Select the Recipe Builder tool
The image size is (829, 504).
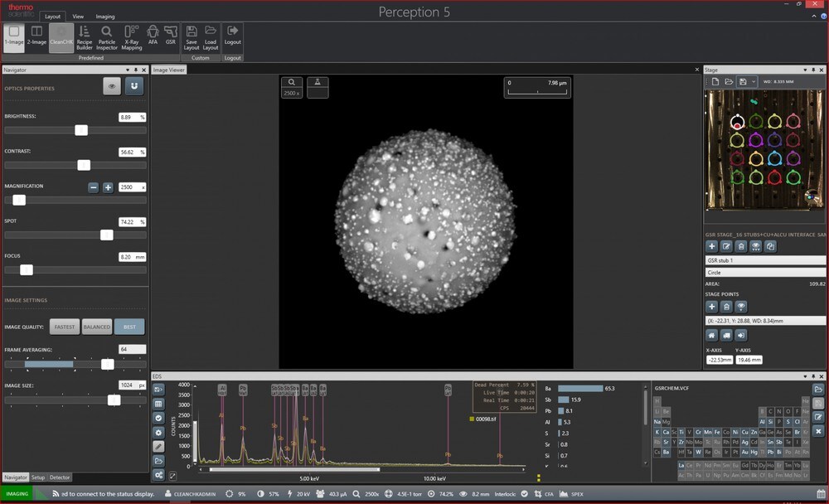(85, 38)
